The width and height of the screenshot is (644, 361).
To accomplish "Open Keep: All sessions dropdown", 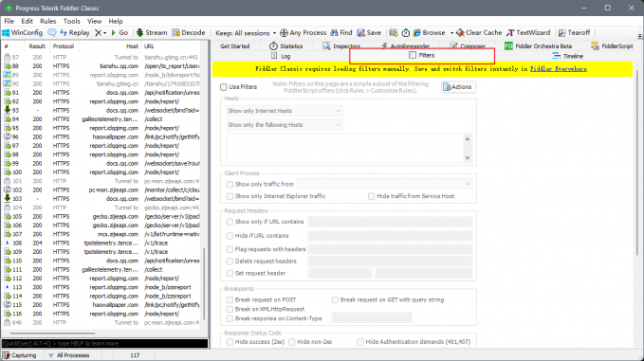I will tap(246, 33).
